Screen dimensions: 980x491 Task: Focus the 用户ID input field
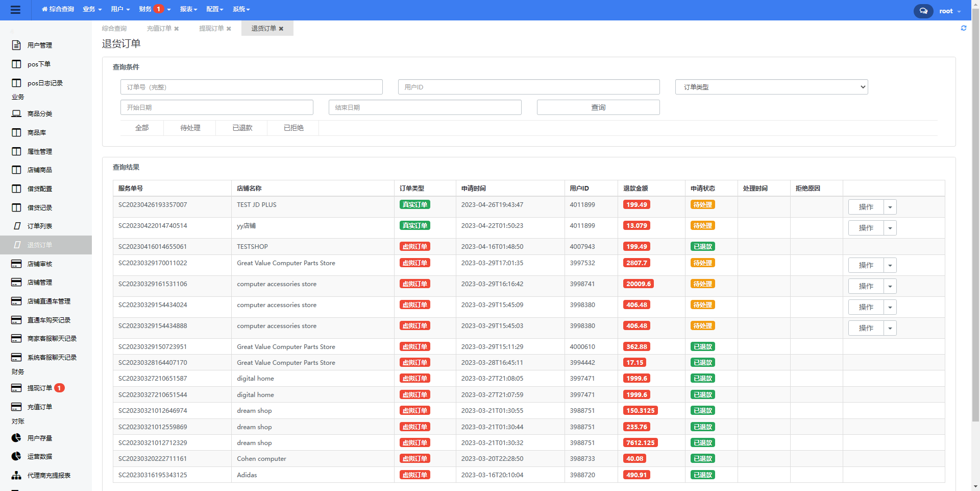(x=529, y=87)
